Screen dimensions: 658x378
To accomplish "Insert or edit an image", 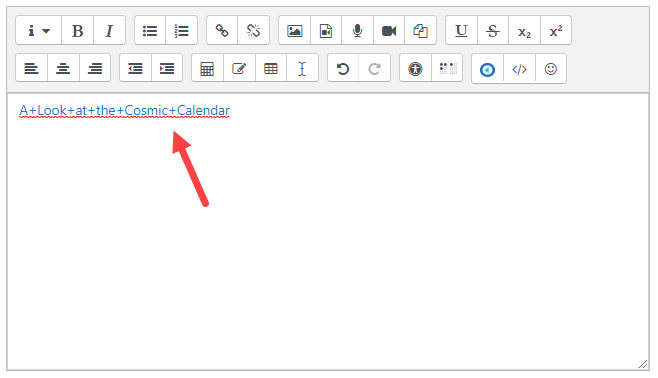I will pyautogui.click(x=295, y=31).
